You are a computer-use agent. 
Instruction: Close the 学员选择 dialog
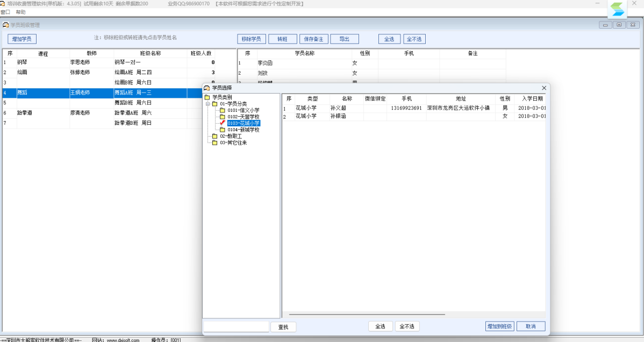click(543, 88)
